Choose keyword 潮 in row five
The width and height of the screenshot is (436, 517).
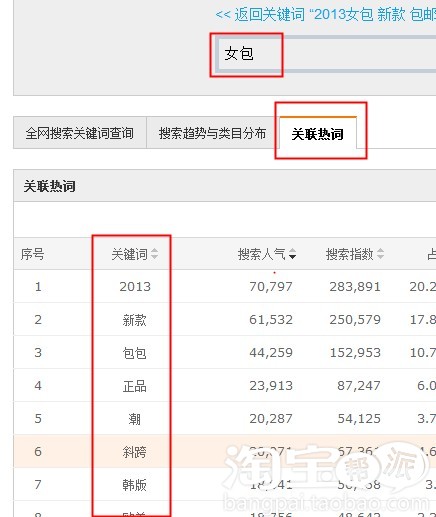click(x=134, y=419)
